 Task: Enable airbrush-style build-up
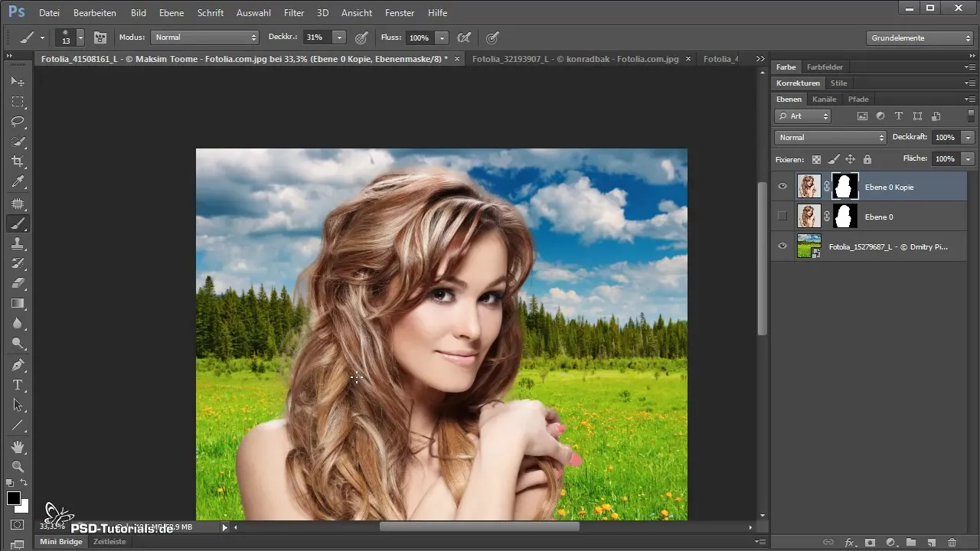(463, 37)
